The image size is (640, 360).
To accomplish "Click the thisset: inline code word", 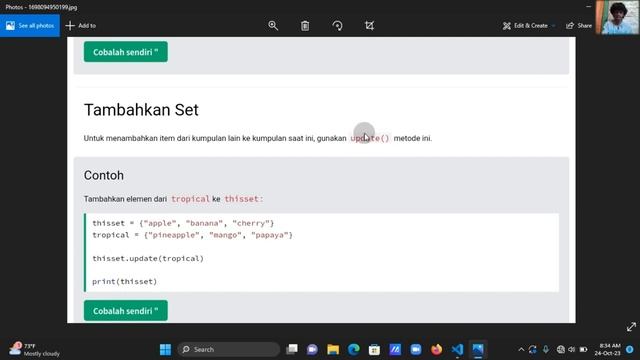I will click(244, 199).
